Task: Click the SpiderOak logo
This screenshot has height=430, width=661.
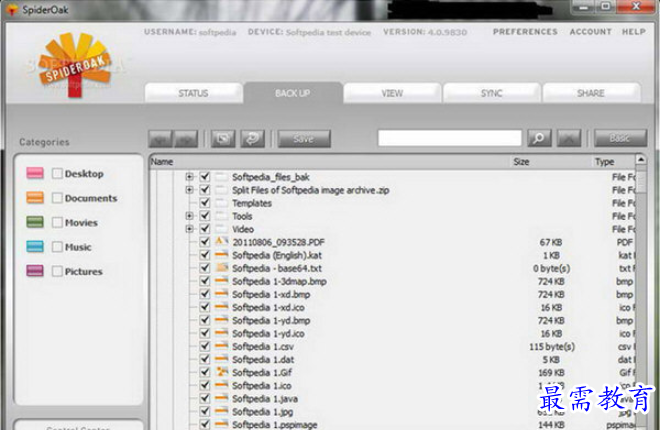Action: [75, 65]
